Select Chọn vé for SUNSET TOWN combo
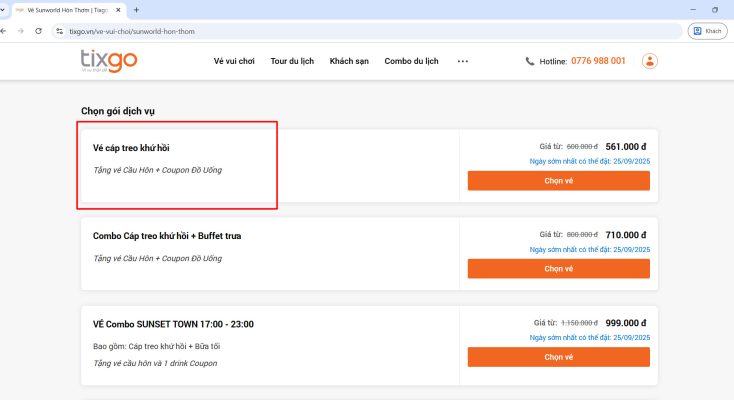The image size is (734, 400). [x=558, y=357]
